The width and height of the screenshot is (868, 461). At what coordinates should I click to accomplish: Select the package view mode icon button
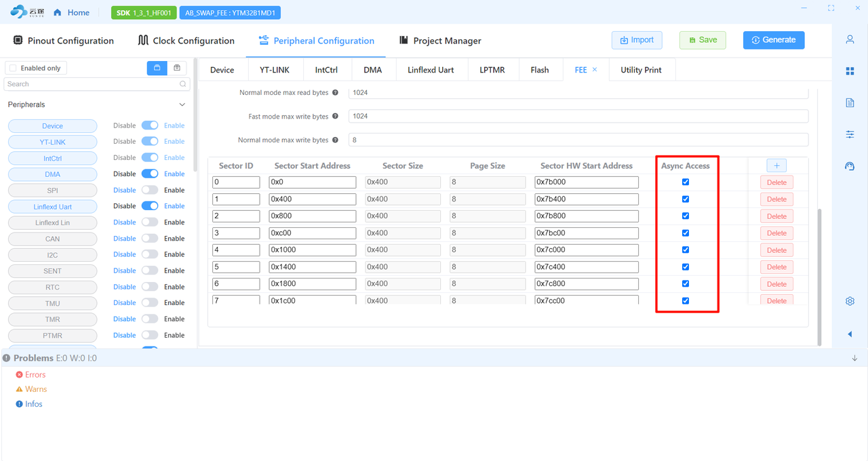point(177,68)
